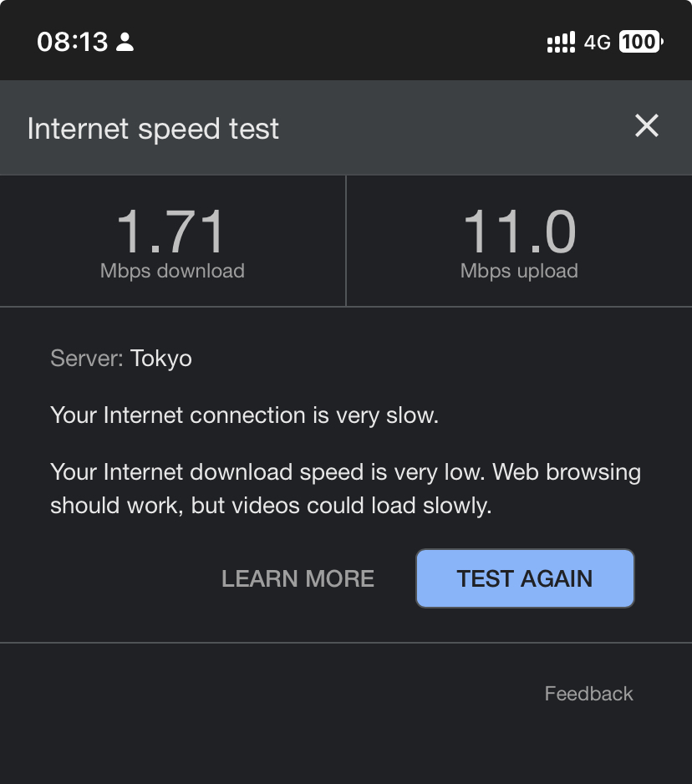Click the divider between download and upload
692x784 pixels.
click(346, 241)
